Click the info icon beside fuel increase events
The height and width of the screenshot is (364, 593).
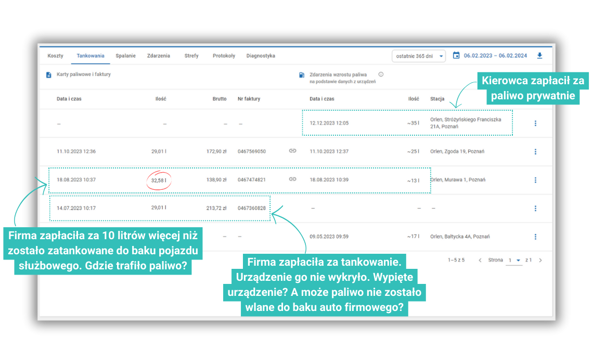(381, 74)
